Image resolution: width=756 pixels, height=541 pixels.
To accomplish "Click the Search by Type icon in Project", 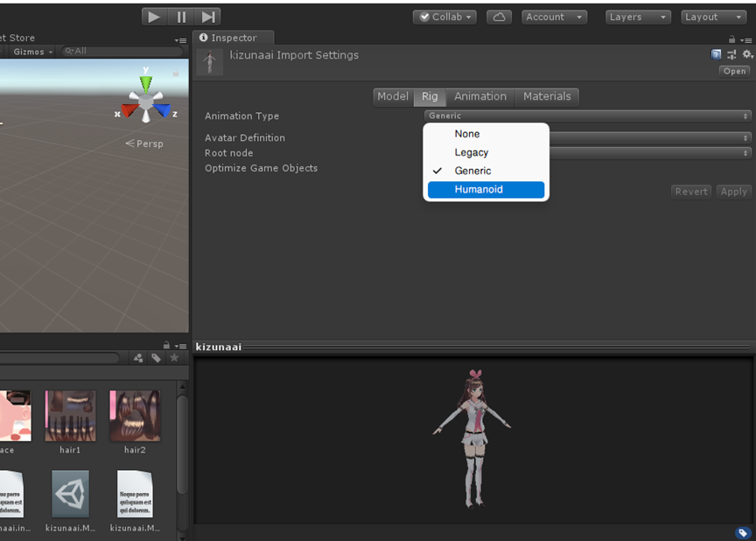I will [x=138, y=358].
